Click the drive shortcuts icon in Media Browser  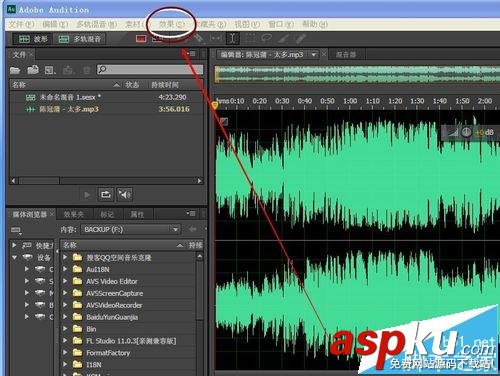(x=16, y=230)
